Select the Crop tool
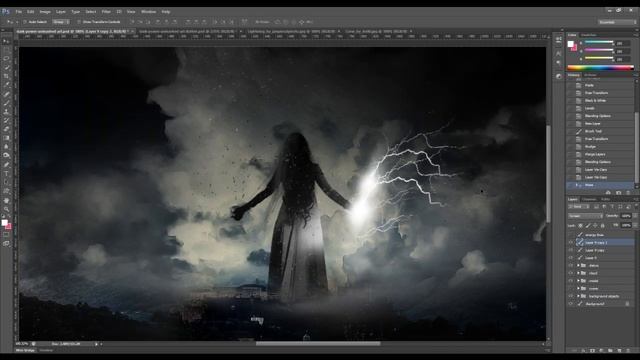Screen dimensions: 640x360 point(6,76)
